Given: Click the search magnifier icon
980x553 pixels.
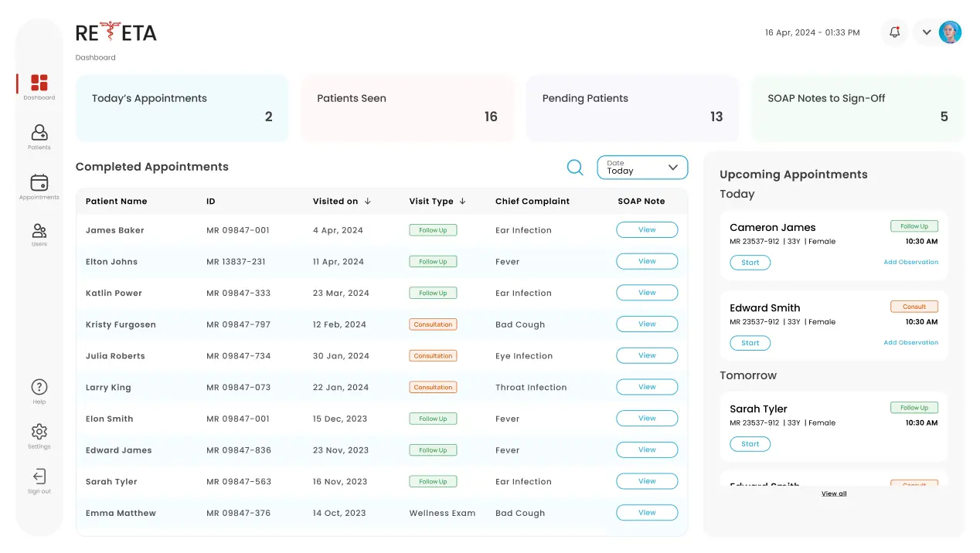Looking at the screenshot, I should click(x=575, y=168).
